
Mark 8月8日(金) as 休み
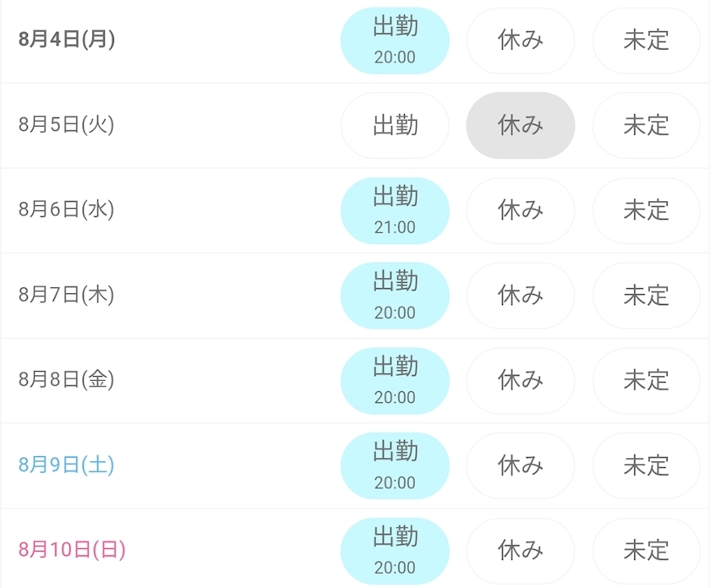521,381
